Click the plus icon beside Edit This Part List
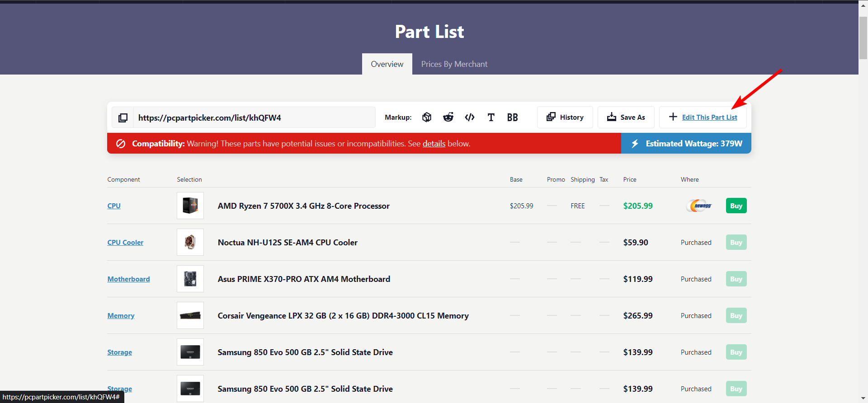The width and height of the screenshot is (868, 403). 673,117
